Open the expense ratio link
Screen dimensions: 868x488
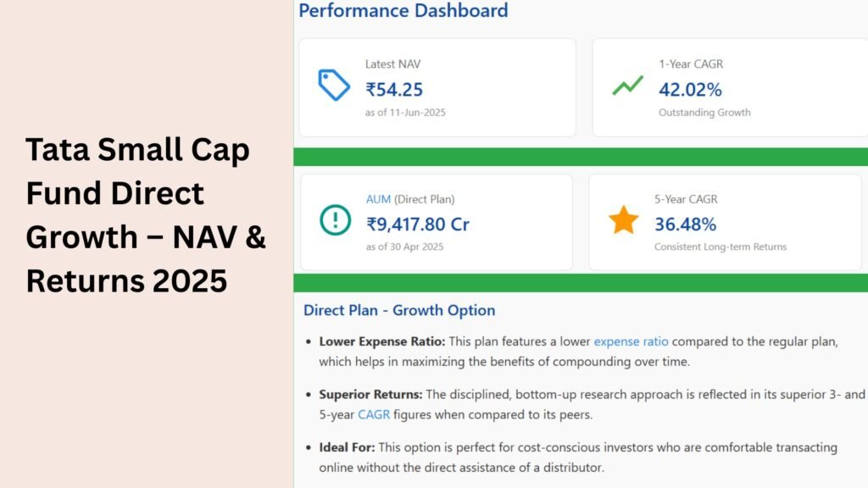[x=631, y=341]
